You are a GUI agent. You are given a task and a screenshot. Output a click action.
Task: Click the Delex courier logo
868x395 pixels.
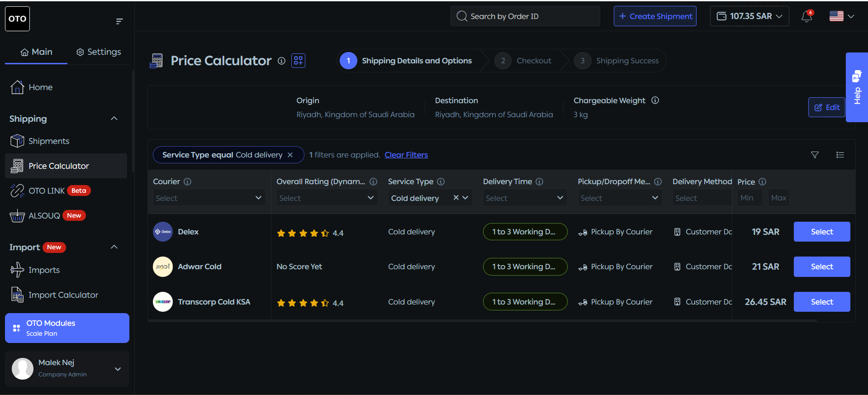point(163,232)
